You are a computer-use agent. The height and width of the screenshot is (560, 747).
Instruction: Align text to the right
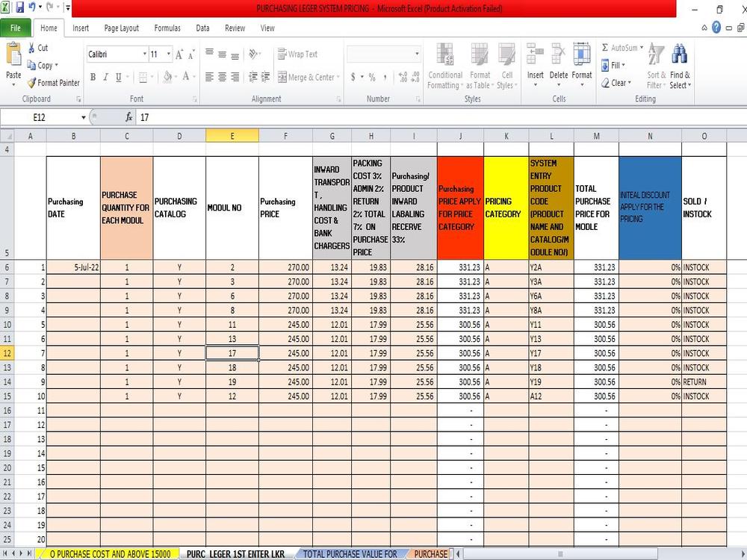(x=235, y=77)
